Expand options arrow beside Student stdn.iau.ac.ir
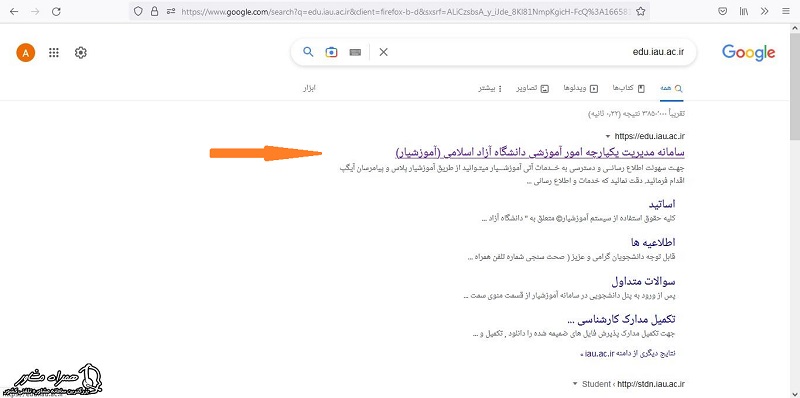 click(576, 384)
